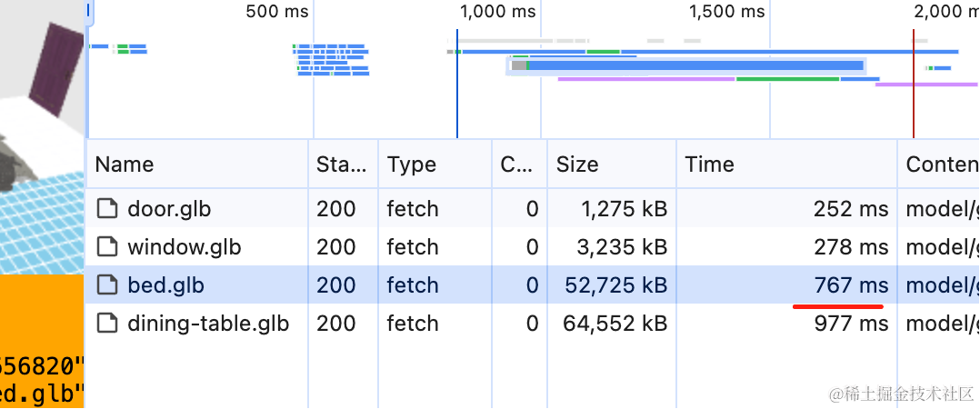Click the 1,500 ms timeline label
Image resolution: width=980 pixels, height=409 pixels.
tap(727, 11)
